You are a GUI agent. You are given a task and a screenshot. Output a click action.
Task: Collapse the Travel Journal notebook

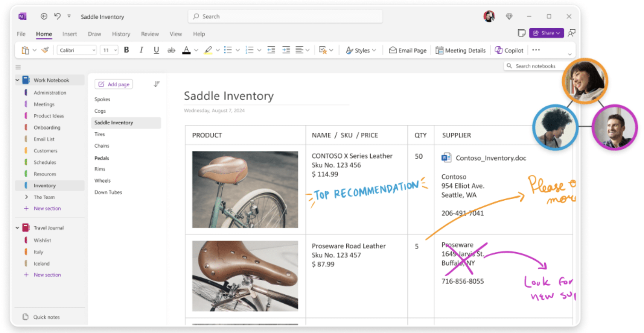coord(17,228)
